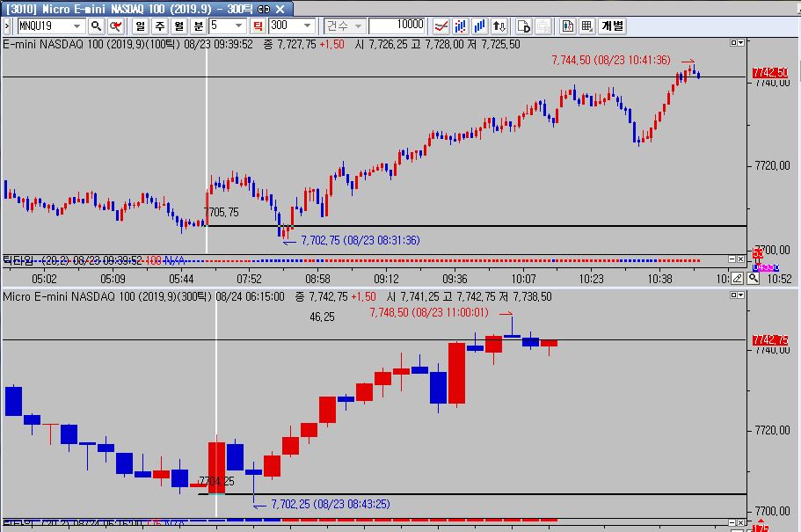The height and width of the screenshot is (532, 801).
Task: Switch to the 주 (weekly) period
Action: pyautogui.click(x=159, y=26)
